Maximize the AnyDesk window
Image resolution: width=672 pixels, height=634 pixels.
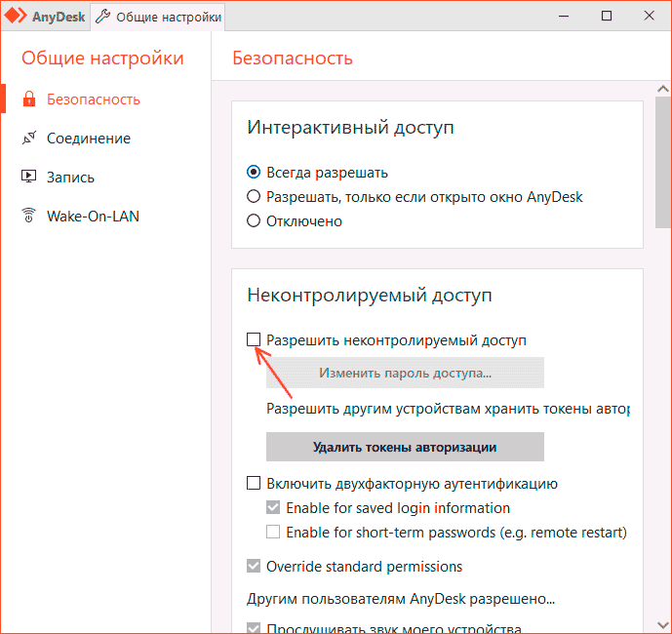pos(607,17)
